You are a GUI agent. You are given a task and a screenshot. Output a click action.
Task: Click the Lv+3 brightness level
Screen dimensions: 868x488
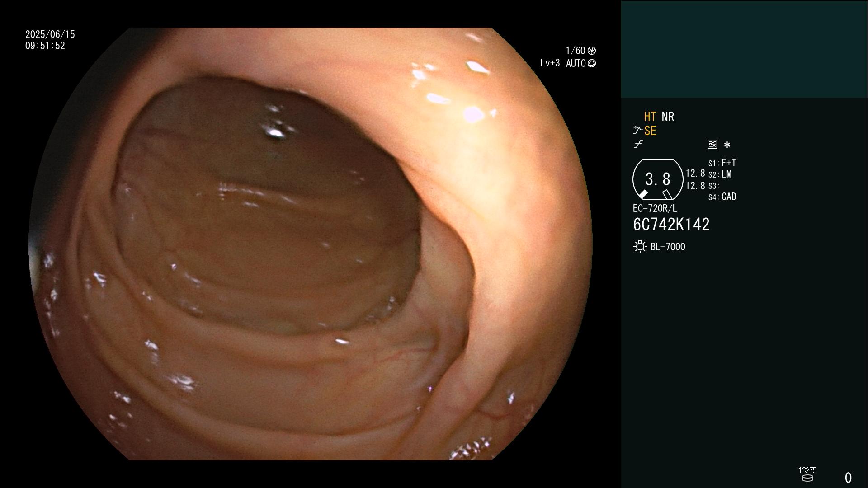click(x=550, y=63)
